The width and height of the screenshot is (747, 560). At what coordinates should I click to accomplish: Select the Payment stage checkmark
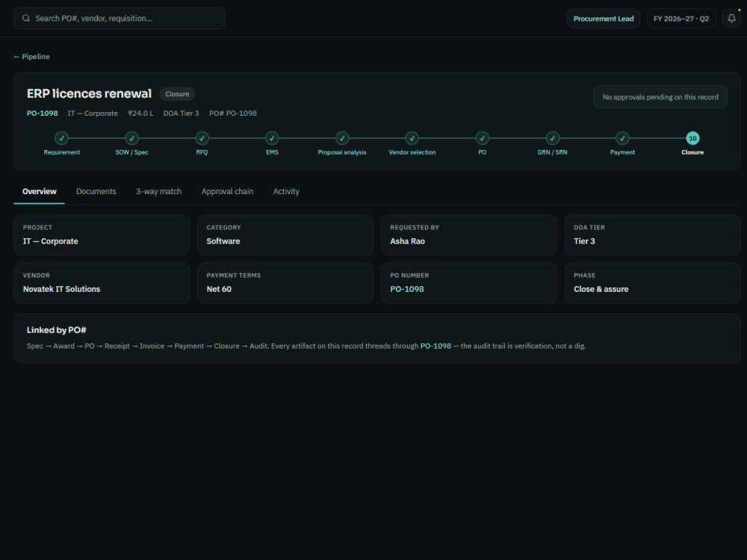(622, 138)
